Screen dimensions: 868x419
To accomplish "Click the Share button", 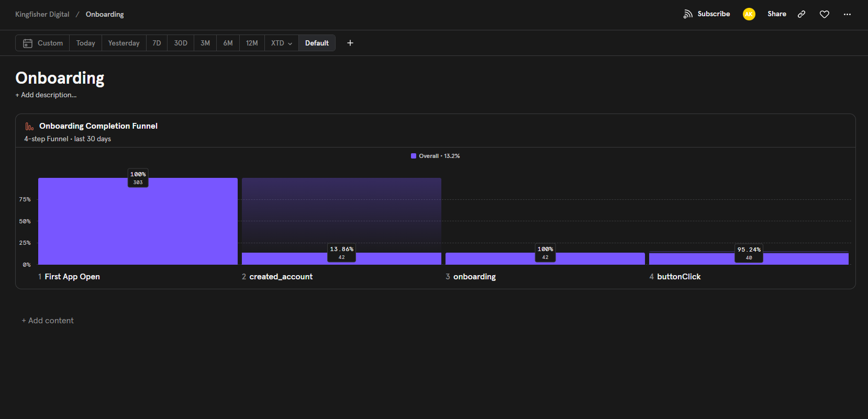I will click(777, 14).
